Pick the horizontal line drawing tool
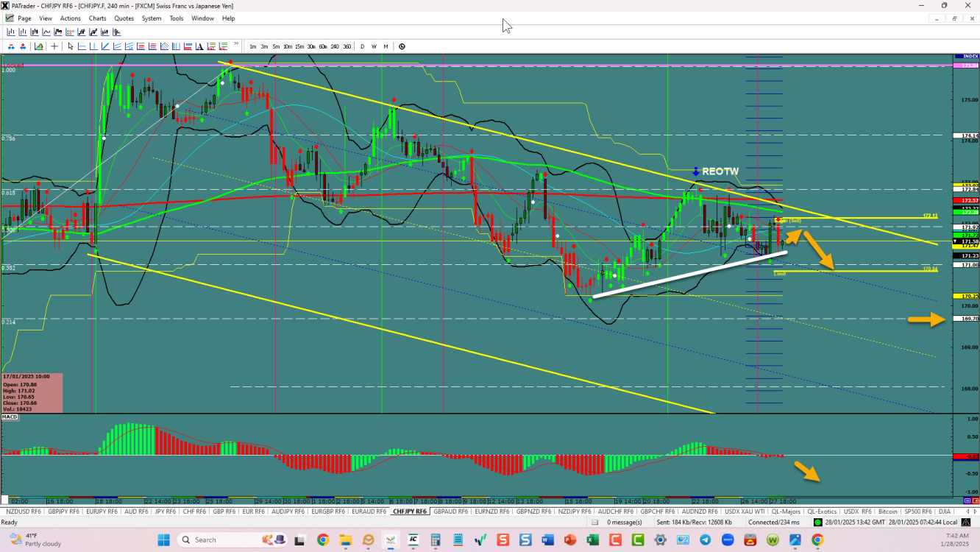The width and height of the screenshot is (980, 552). [x=82, y=46]
